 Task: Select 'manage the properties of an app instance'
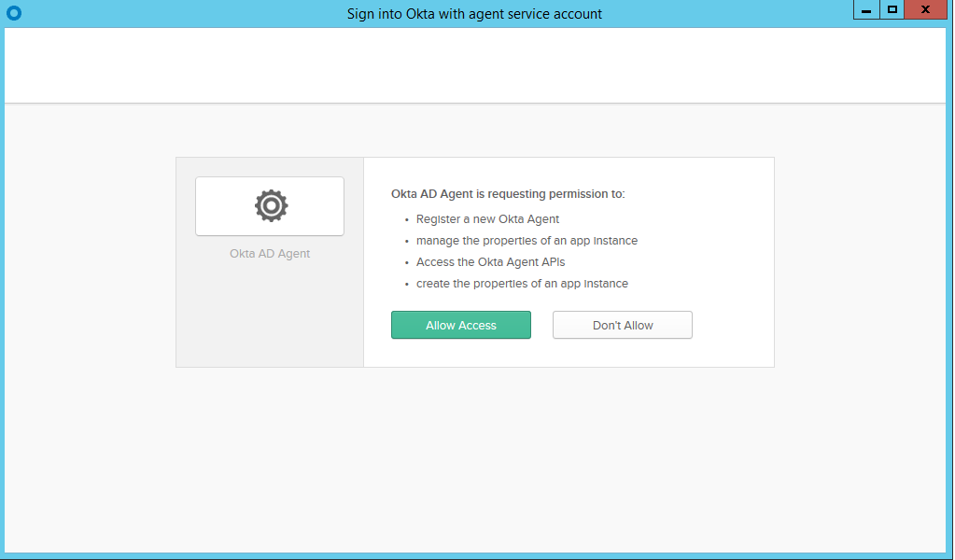pos(527,241)
